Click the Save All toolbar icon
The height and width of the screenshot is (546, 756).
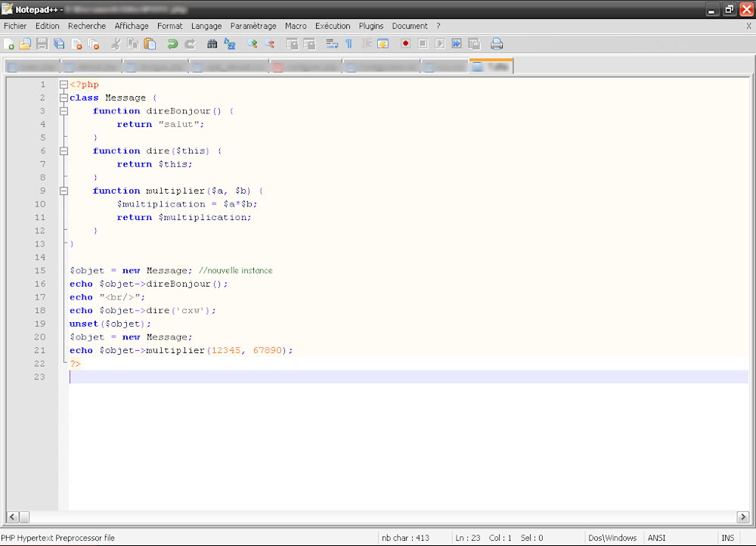(x=58, y=44)
